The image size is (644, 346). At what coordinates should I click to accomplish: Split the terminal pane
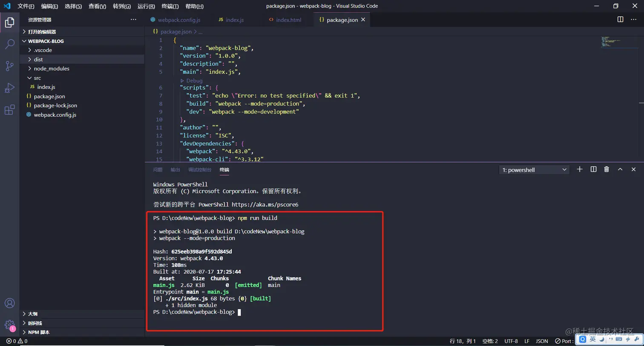[x=593, y=169]
